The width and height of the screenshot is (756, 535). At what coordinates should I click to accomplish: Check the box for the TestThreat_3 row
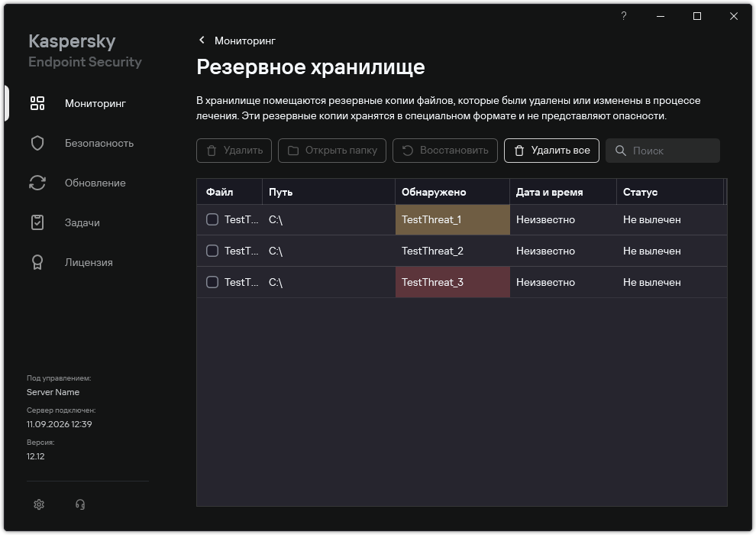212,282
